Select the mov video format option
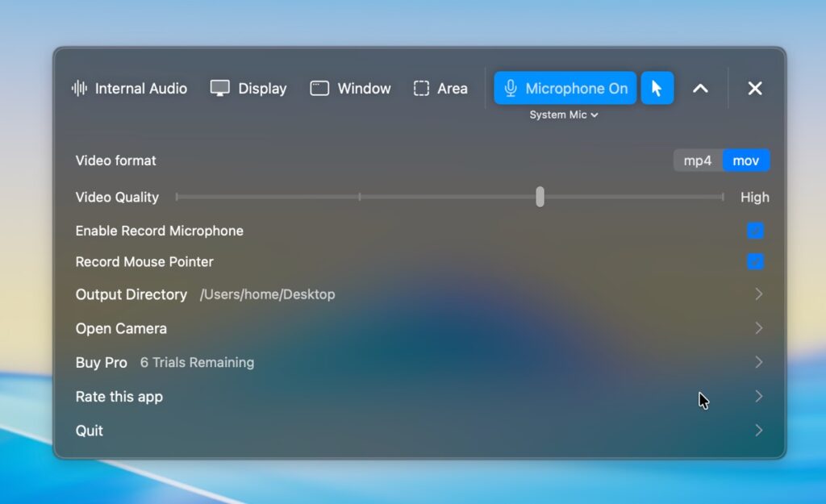826x504 pixels. point(745,160)
